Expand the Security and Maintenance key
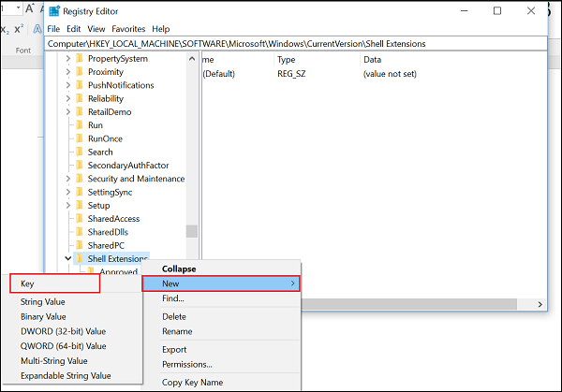562x392 pixels. [x=68, y=179]
